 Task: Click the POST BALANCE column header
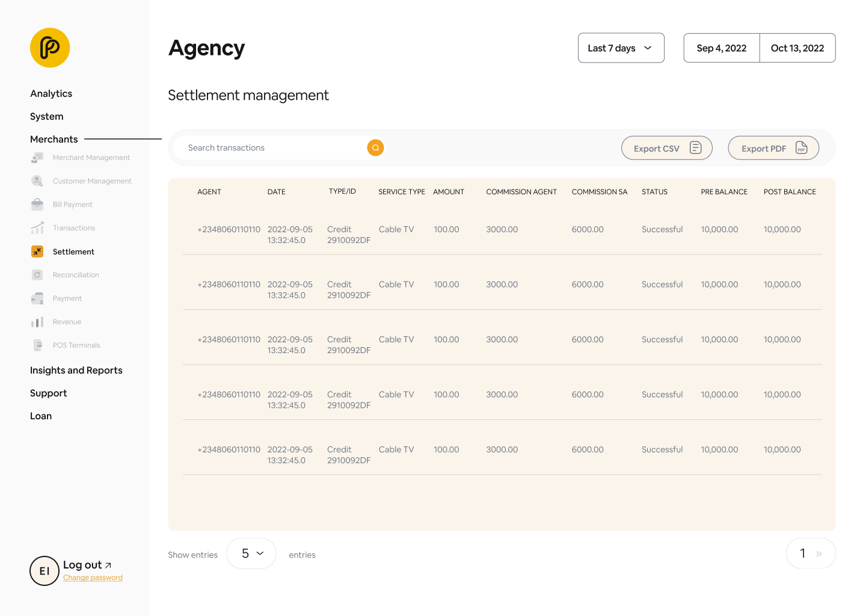(x=790, y=192)
